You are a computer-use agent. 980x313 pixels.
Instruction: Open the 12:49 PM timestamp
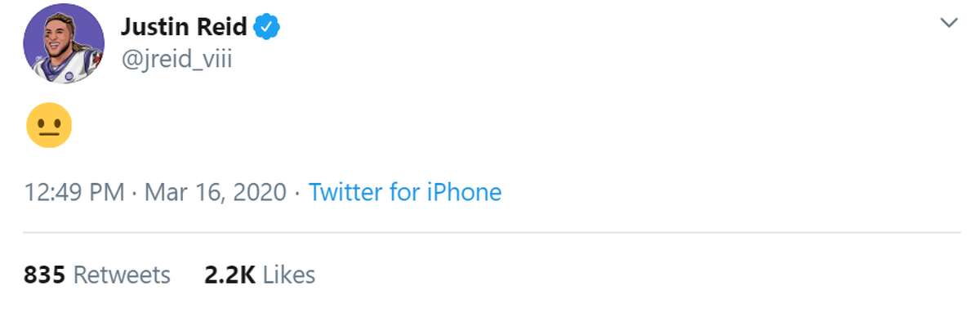point(74,193)
